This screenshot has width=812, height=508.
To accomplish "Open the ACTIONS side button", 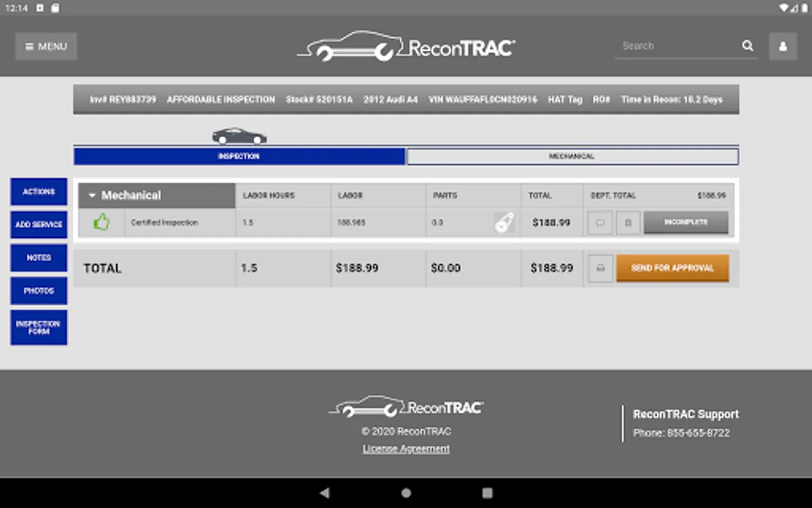I will click(38, 192).
